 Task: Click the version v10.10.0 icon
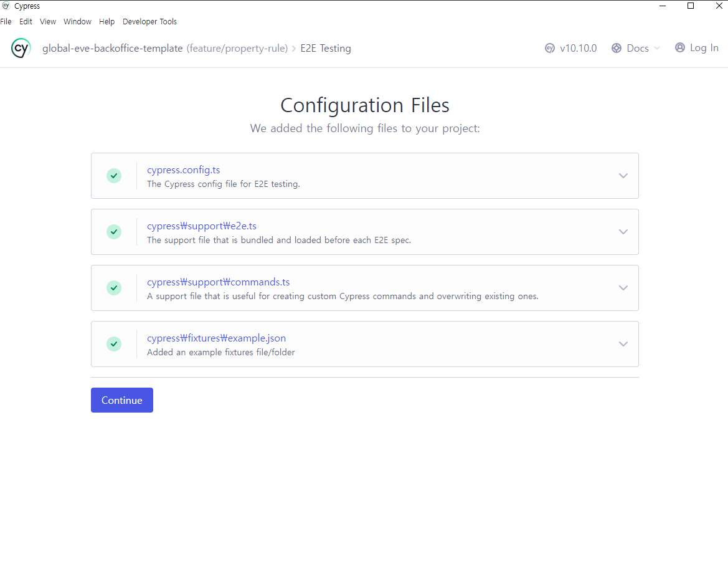click(x=550, y=49)
